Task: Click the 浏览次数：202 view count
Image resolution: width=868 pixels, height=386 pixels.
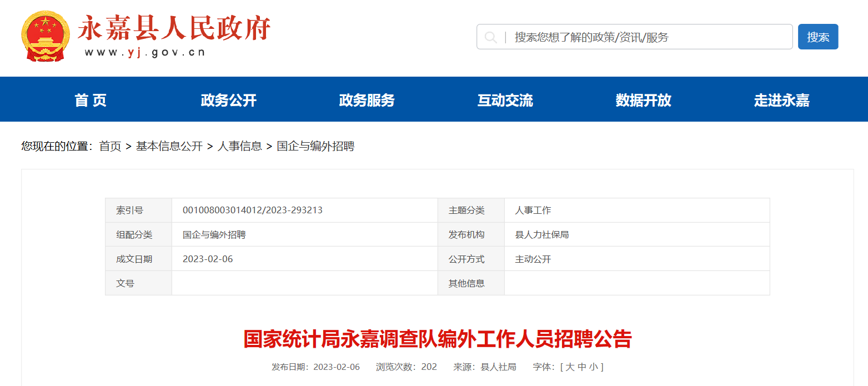Action: click(x=407, y=367)
